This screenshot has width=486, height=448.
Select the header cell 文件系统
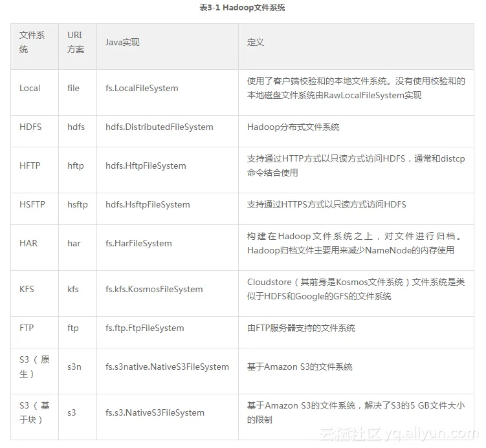[x=34, y=47]
